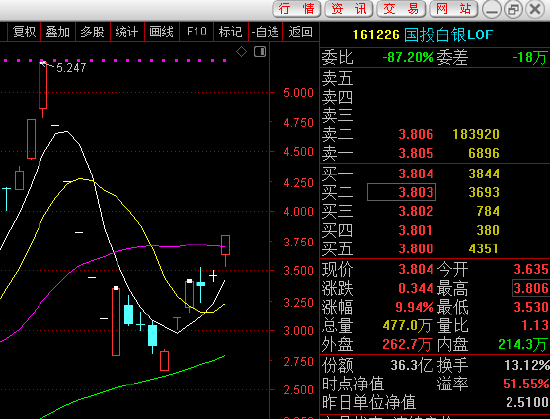Click the 卖一 volume 6896
The width and height of the screenshot is (550, 419).
coord(484,153)
